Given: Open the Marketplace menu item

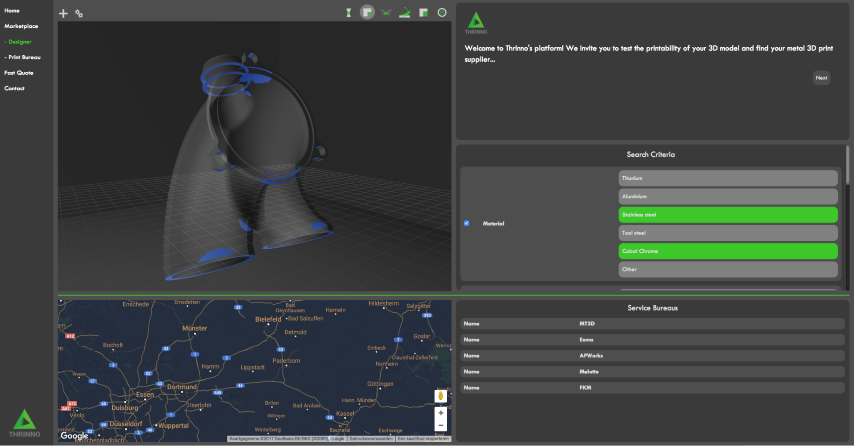Looking at the screenshot, I should point(21,26).
